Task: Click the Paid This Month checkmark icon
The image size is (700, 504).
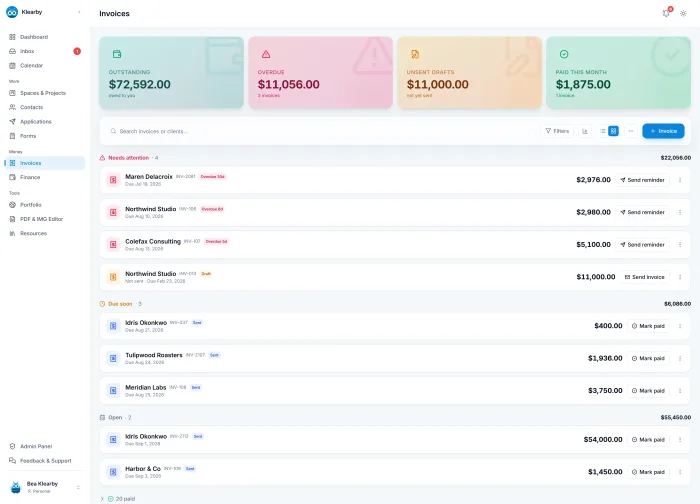Action: pyautogui.click(x=564, y=54)
